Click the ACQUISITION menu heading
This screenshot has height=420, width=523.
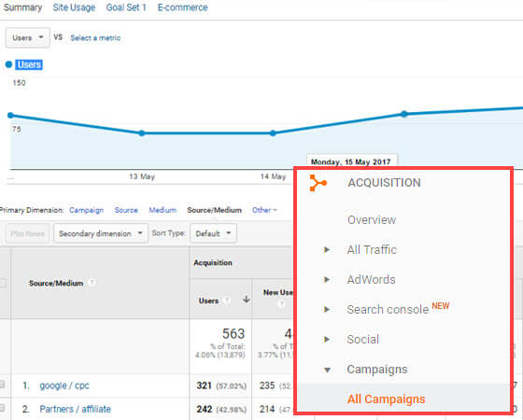[x=384, y=183]
